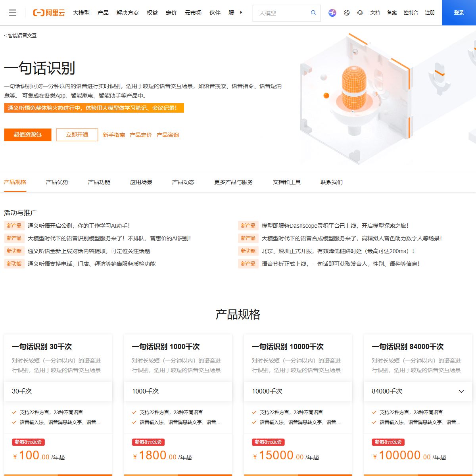This screenshot has height=476, width=476.
Task: Open the 伙伴 nav menu
Action: 215,13
